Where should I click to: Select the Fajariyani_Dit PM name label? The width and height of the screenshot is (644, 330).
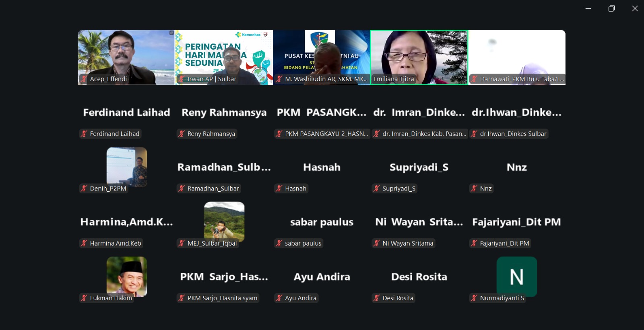(504, 243)
